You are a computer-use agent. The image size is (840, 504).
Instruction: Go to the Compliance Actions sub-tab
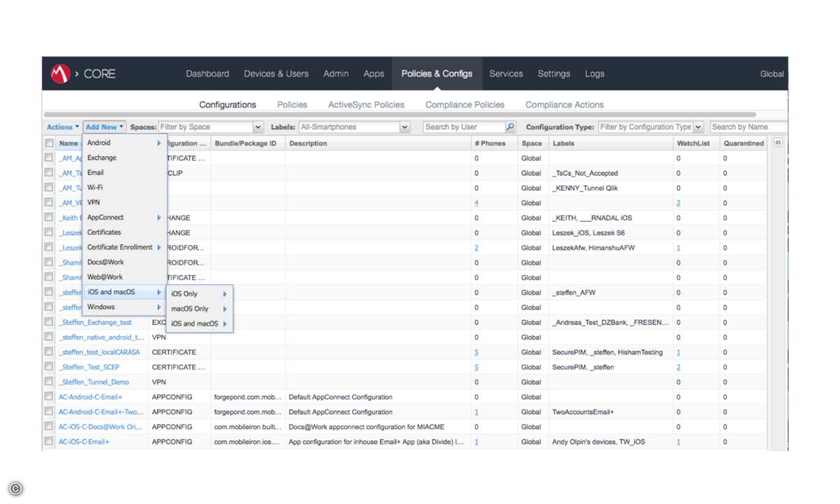(564, 104)
